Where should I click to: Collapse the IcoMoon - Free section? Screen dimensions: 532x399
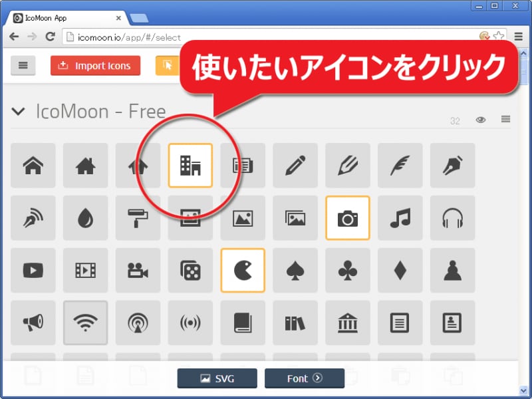click(x=18, y=112)
